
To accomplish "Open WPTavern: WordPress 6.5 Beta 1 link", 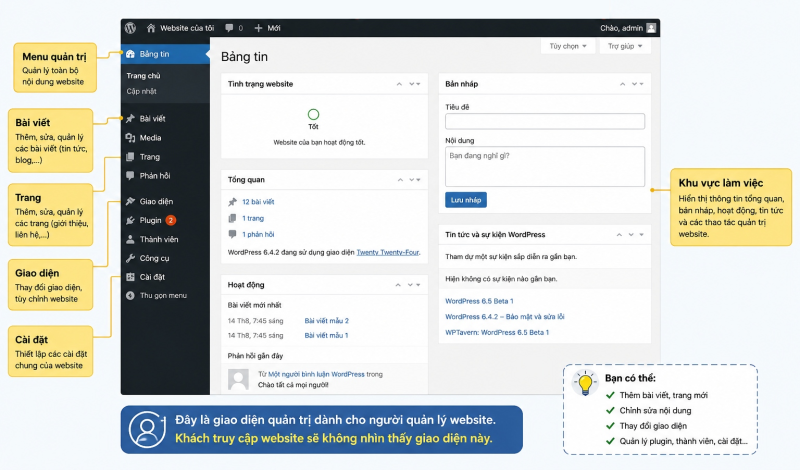I will point(497,333).
